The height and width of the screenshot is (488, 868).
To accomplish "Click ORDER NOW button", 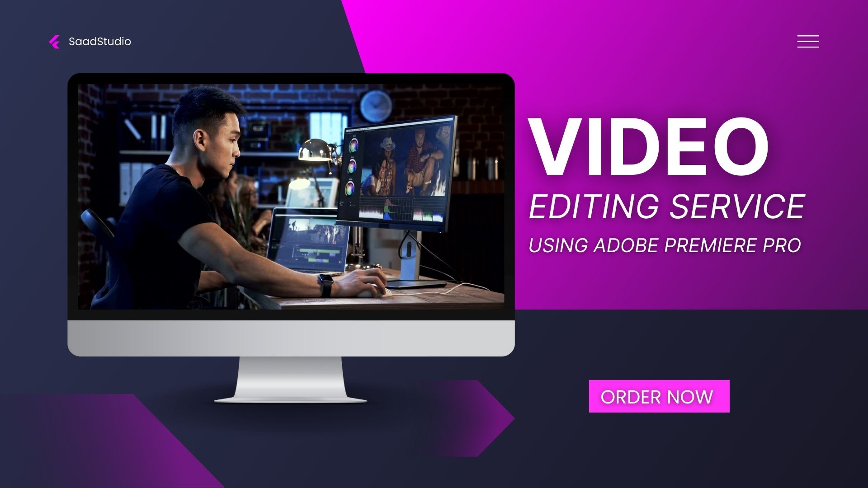I will point(657,396).
